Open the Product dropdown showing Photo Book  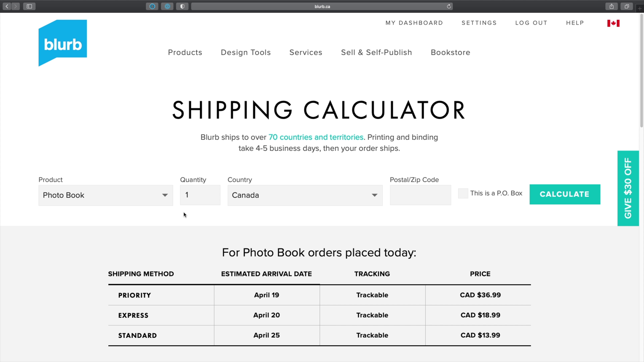pyautogui.click(x=106, y=195)
